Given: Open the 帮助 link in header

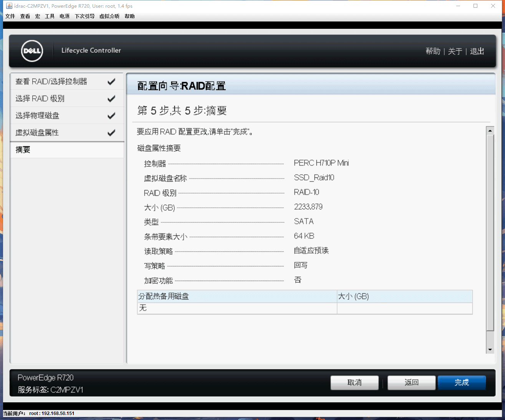Looking at the screenshot, I should click(x=433, y=51).
